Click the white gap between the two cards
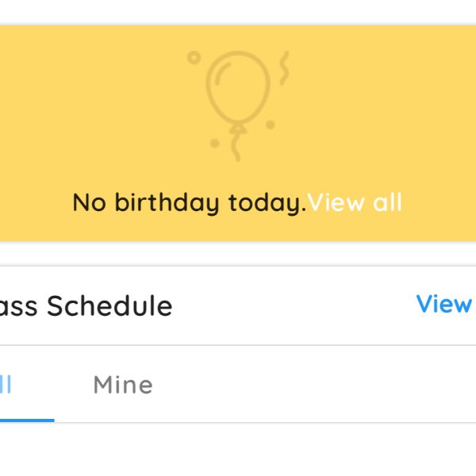Viewport: 476px width, 476px height. click(x=238, y=254)
